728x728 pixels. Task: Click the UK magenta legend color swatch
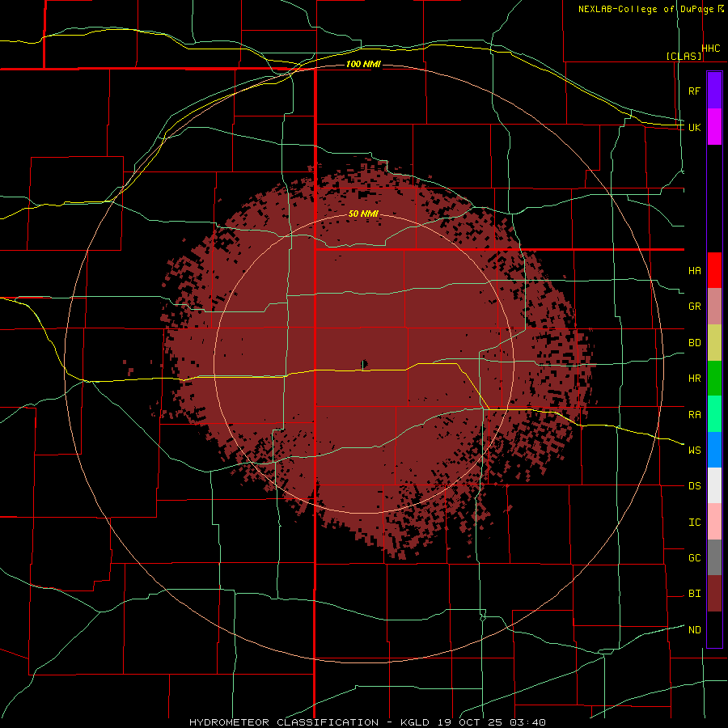coord(714,127)
